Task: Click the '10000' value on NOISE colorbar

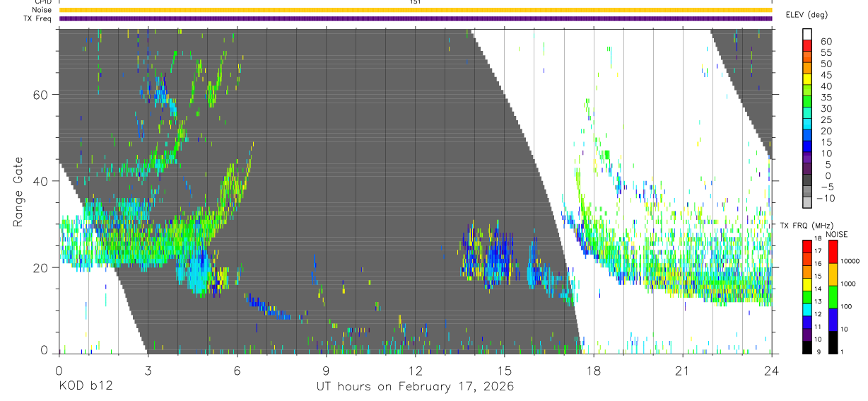Action: (x=850, y=261)
